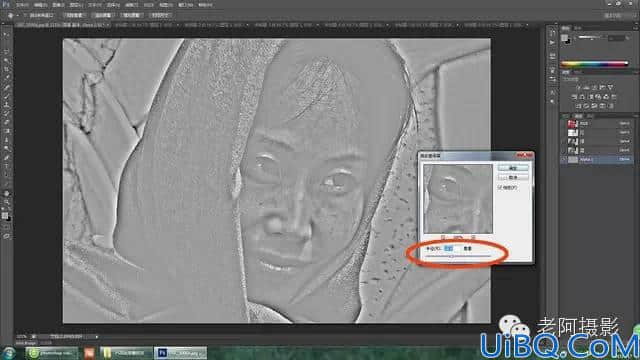Select the Zoom tool in toolbox
This screenshot has width=640, height=360.
coord(7,202)
